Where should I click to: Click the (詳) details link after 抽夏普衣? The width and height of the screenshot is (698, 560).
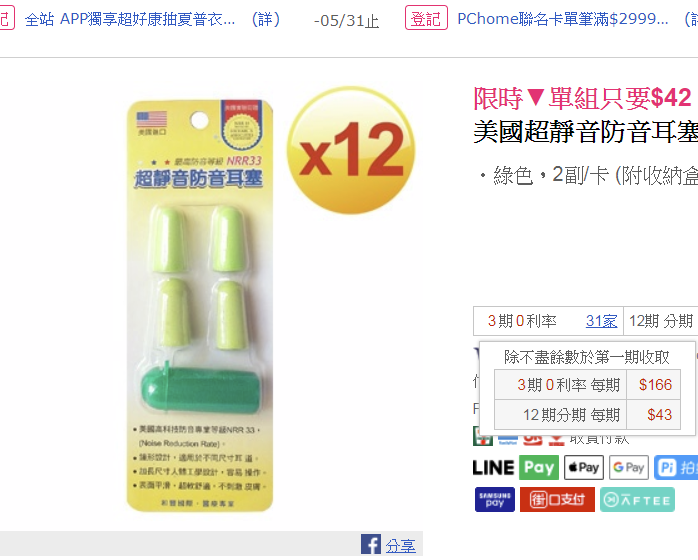(x=266, y=19)
